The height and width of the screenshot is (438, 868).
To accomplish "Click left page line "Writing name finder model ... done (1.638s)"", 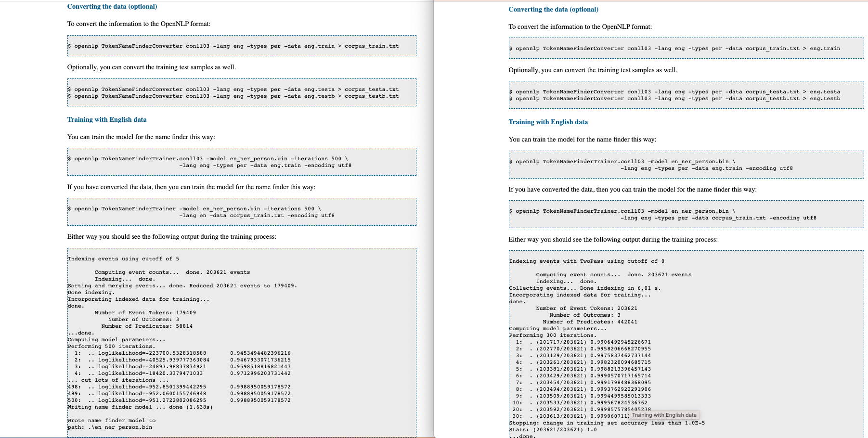I will click(140, 407).
